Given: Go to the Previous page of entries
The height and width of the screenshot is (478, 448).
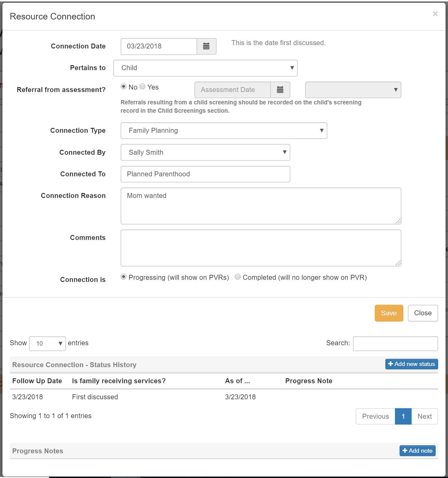Looking at the screenshot, I should coord(375,417).
